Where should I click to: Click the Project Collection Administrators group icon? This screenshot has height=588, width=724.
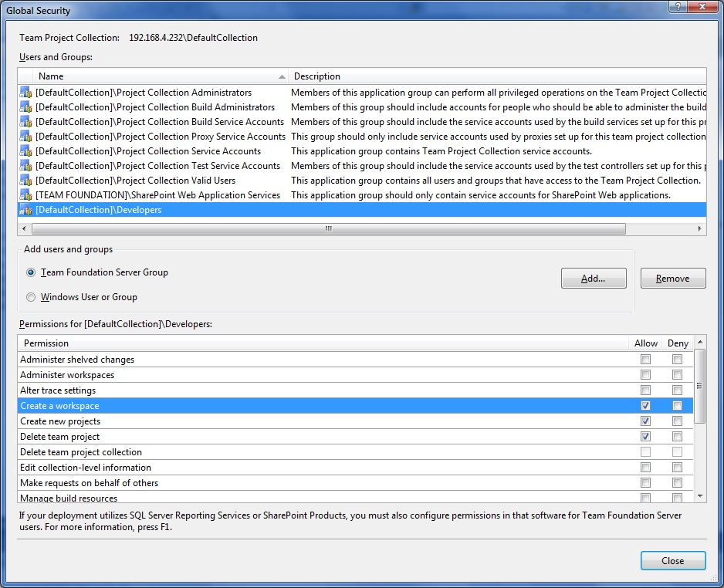click(x=25, y=93)
